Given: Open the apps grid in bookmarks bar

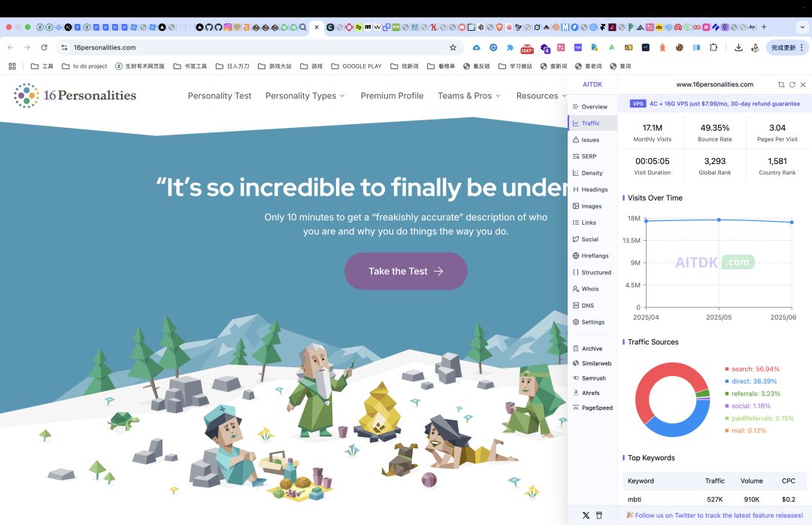Looking at the screenshot, I should click(x=12, y=66).
